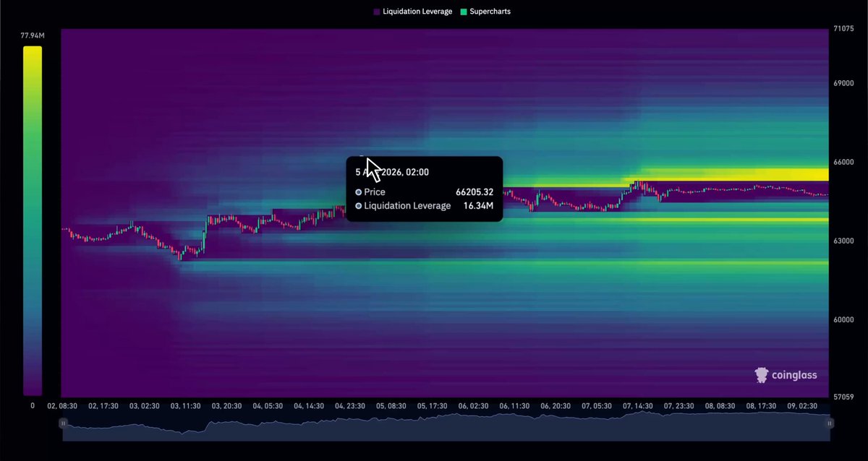The image size is (868, 461).
Task: Click the tooltip date ending in 2026, 02:00
Action: click(393, 172)
